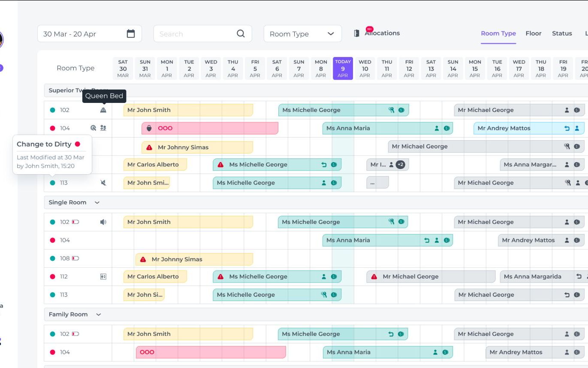Click the search magnifier icon
This screenshot has width=588, height=368.
pos(241,34)
